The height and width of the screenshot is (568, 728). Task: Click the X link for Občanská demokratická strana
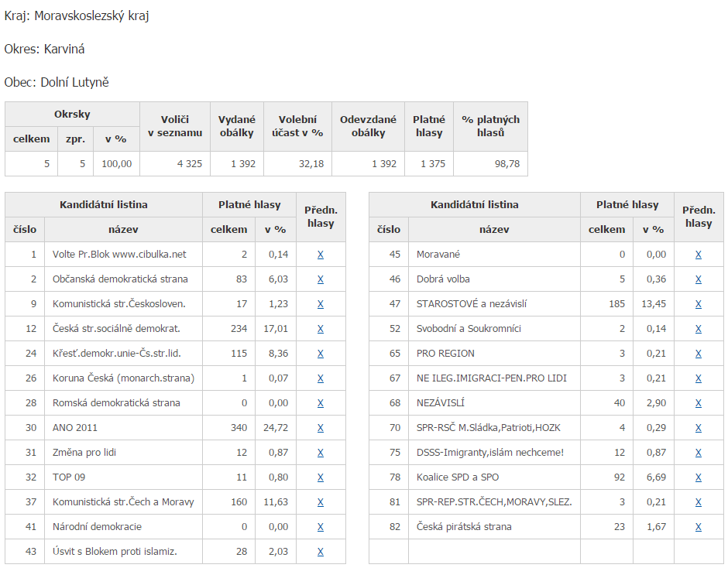click(320, 279)
